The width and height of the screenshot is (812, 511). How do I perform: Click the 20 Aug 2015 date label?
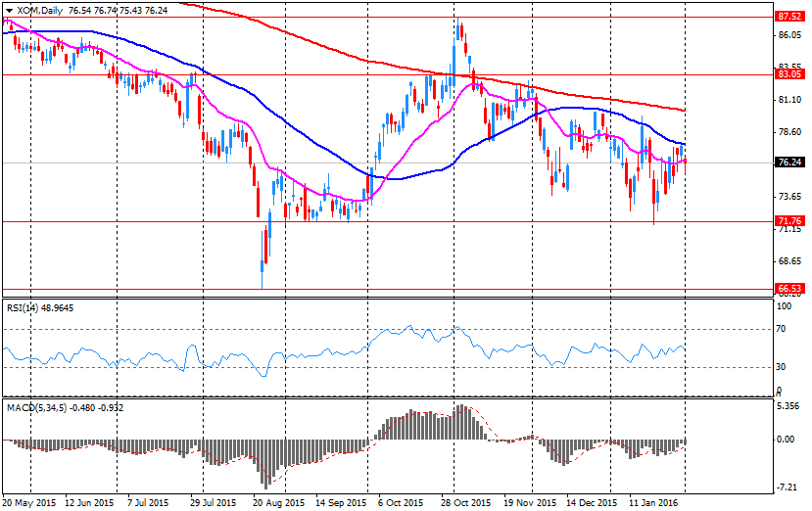click(278, 503)
